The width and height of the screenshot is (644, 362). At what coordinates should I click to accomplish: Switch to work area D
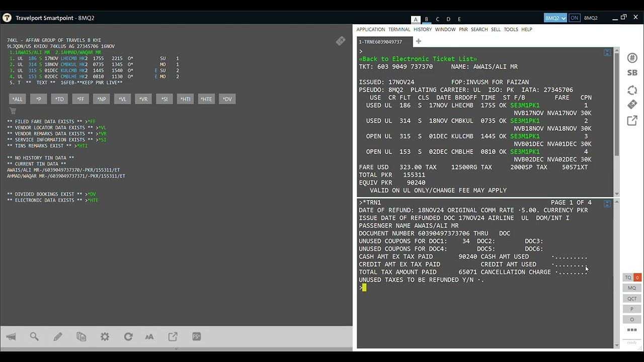pos(448,19)
